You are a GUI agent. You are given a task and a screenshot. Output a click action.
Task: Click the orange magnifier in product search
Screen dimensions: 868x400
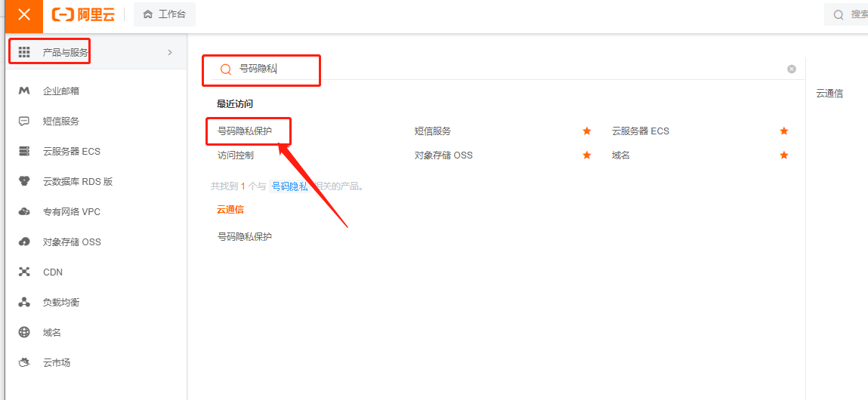click(x=225, y=69)
